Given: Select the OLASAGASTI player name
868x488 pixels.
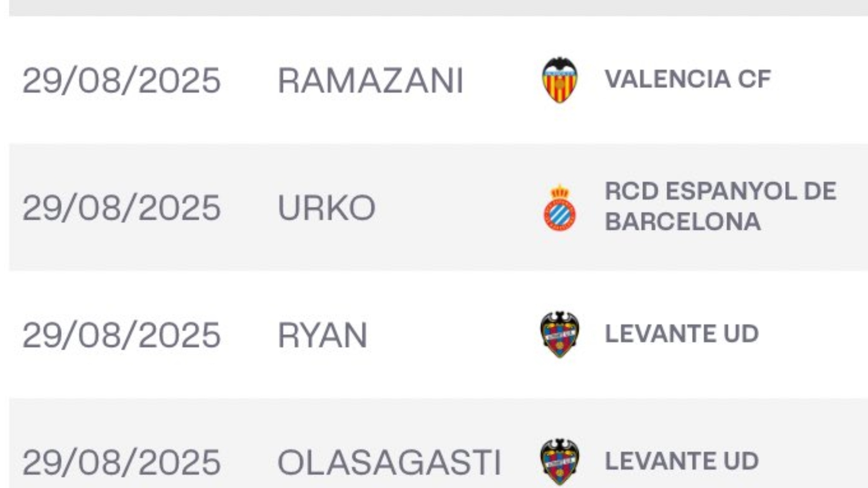Looking at the screenshot, I should [x=389, y=462].
